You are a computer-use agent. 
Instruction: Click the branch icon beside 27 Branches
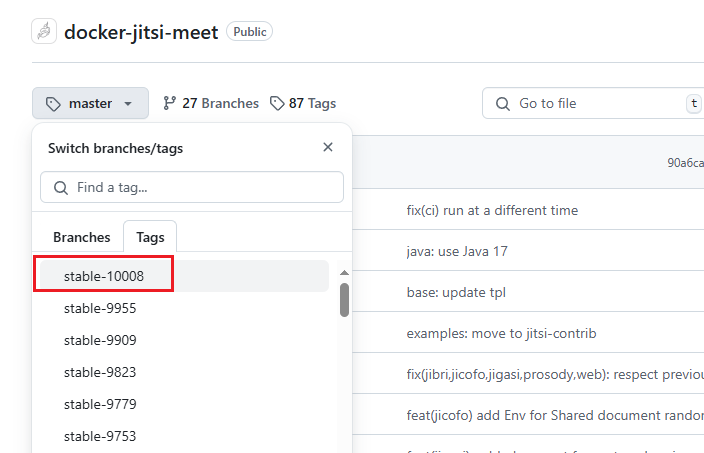click(x=169, y=103)
